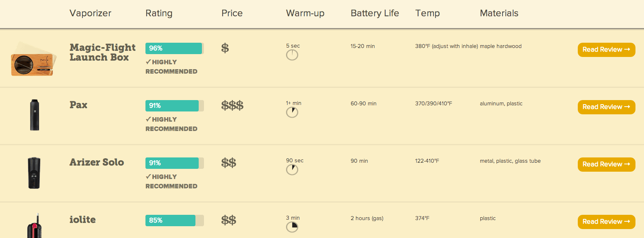Read the review for iolite
644x238 pixels.
pyautogui.click(x=606, y=222)
